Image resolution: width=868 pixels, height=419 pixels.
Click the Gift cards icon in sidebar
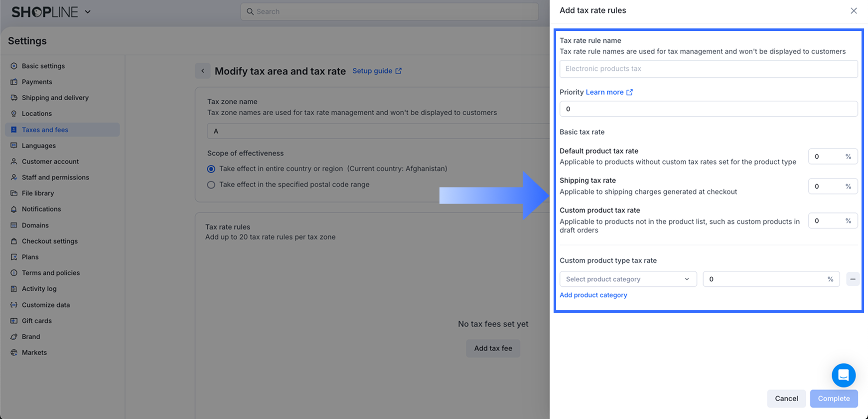tap(14, 321)
